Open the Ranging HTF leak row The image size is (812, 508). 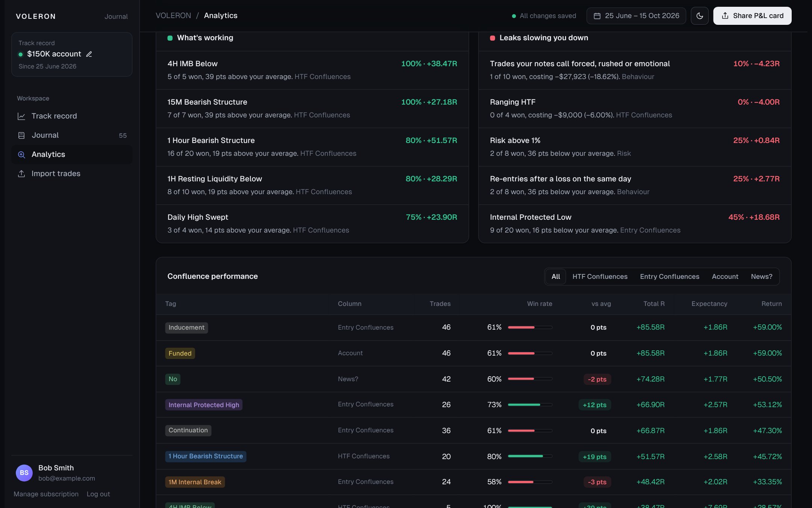point(635,108)
